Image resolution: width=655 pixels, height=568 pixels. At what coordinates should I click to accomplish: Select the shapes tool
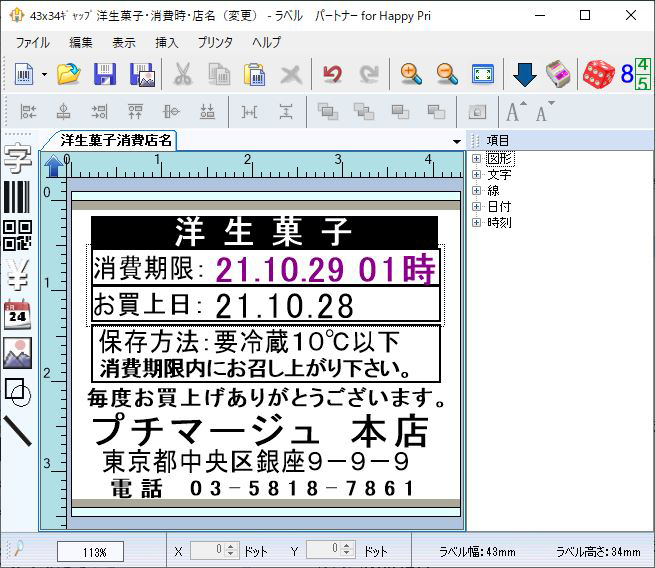pyautogui.click(x=17, y=392)
